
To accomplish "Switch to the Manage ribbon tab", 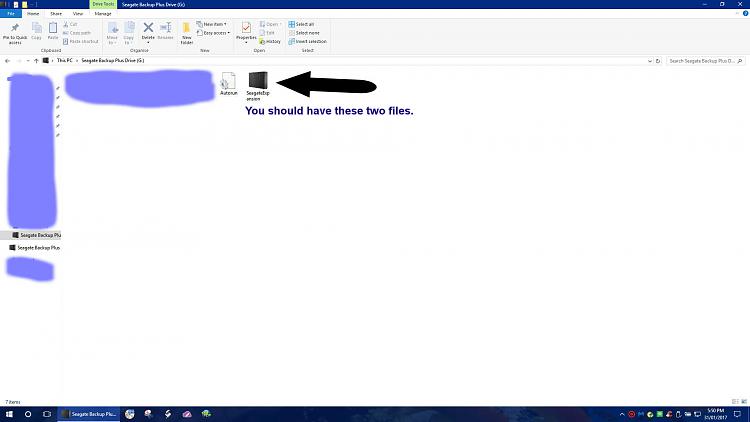I will (103, 13).
